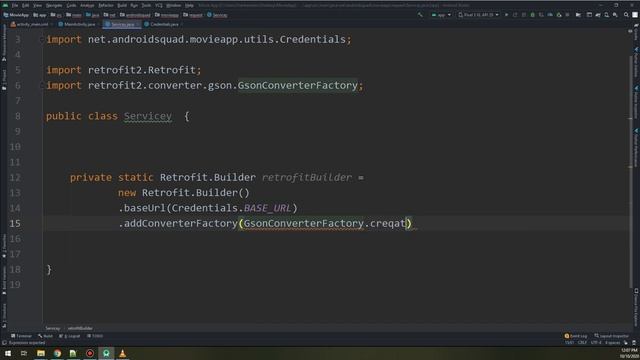The height and width of the screenshot is (360, 640).
Task: Open File Explorer from the taskbar
Action: pos(41,353)
